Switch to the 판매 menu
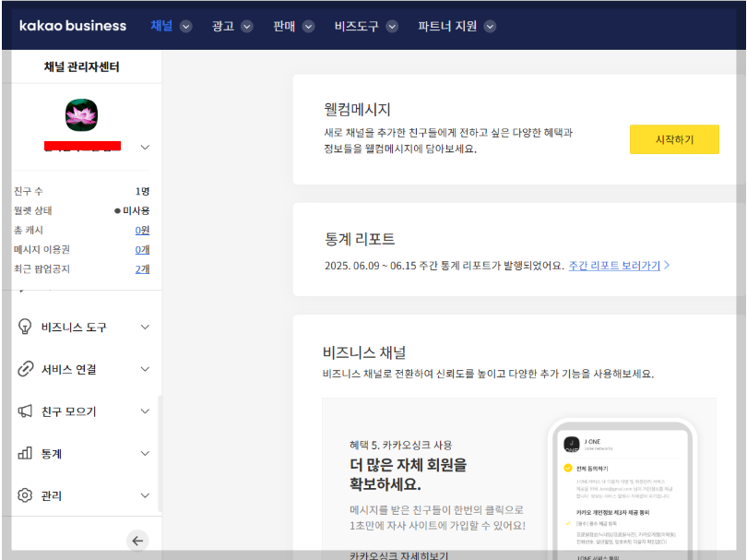This screenshot has height=560, width=747. [290, 27]
